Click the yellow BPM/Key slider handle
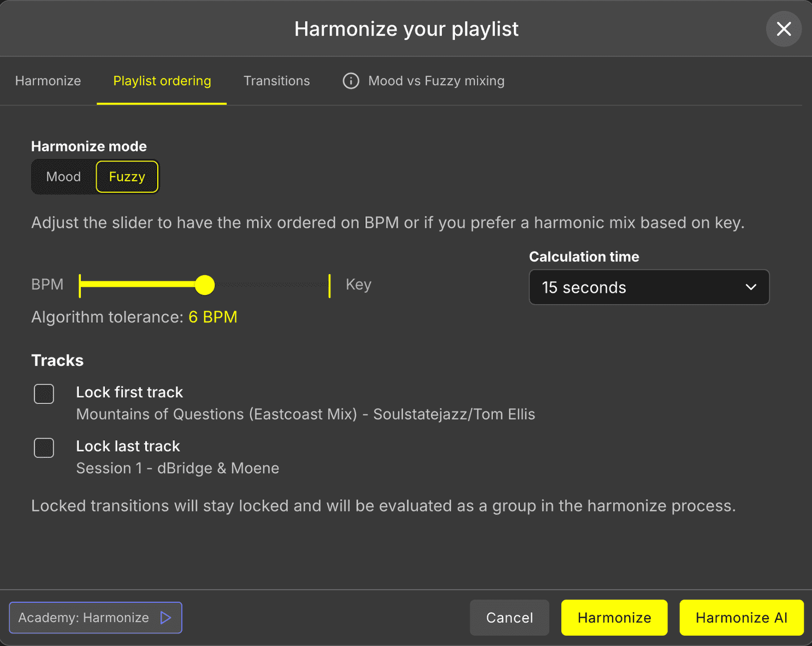812x646 pixels. click(205, 285)
